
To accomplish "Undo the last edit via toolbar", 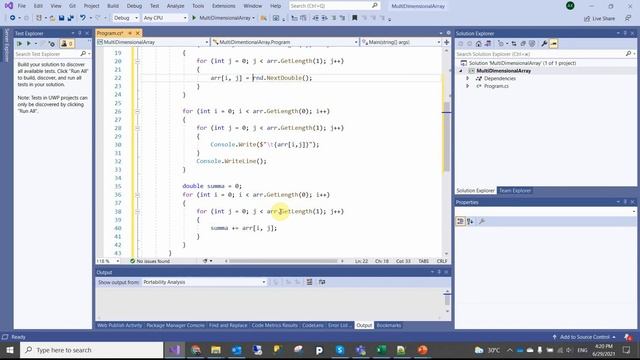I will coord(83,18).
